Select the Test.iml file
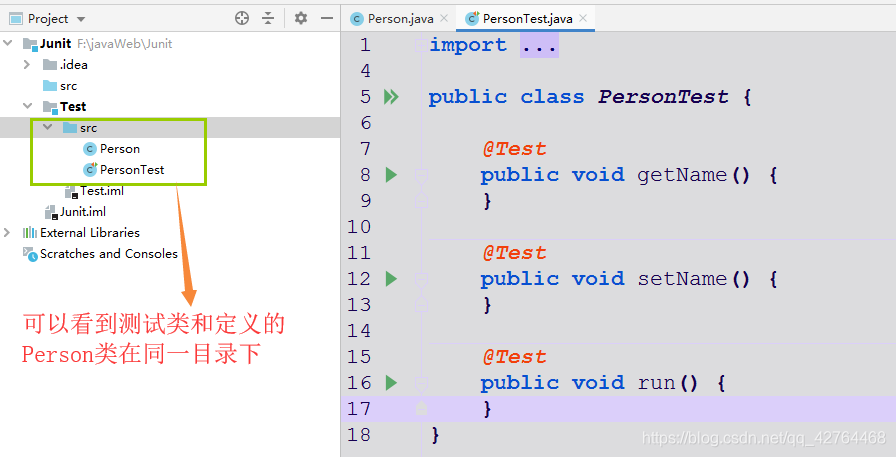Viewport: 896px width, 457px height. point(102,191)
